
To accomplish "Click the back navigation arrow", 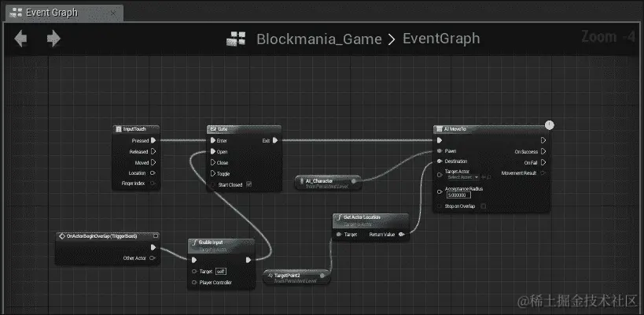I will coord(20,39).
